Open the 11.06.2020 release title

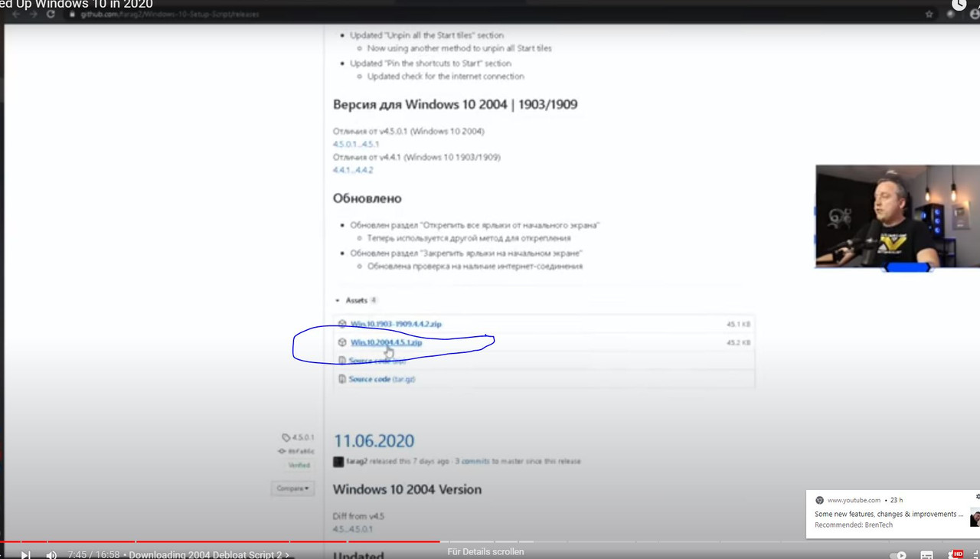[374, 441]
